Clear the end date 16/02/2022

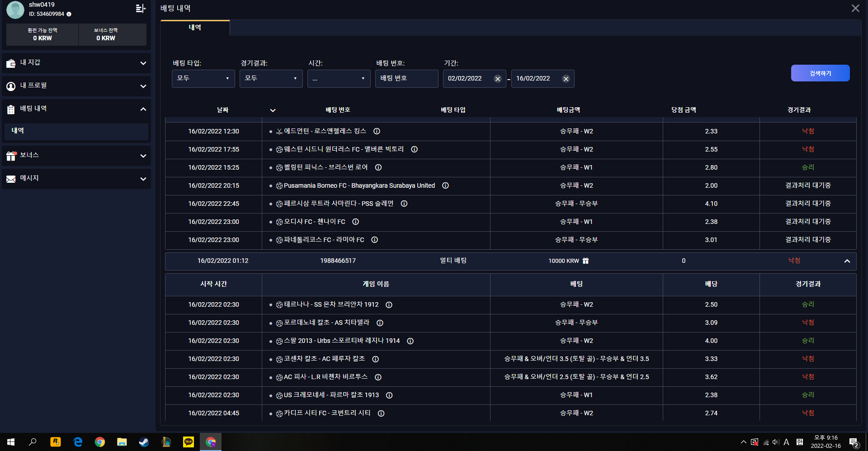tap(566, 79)
